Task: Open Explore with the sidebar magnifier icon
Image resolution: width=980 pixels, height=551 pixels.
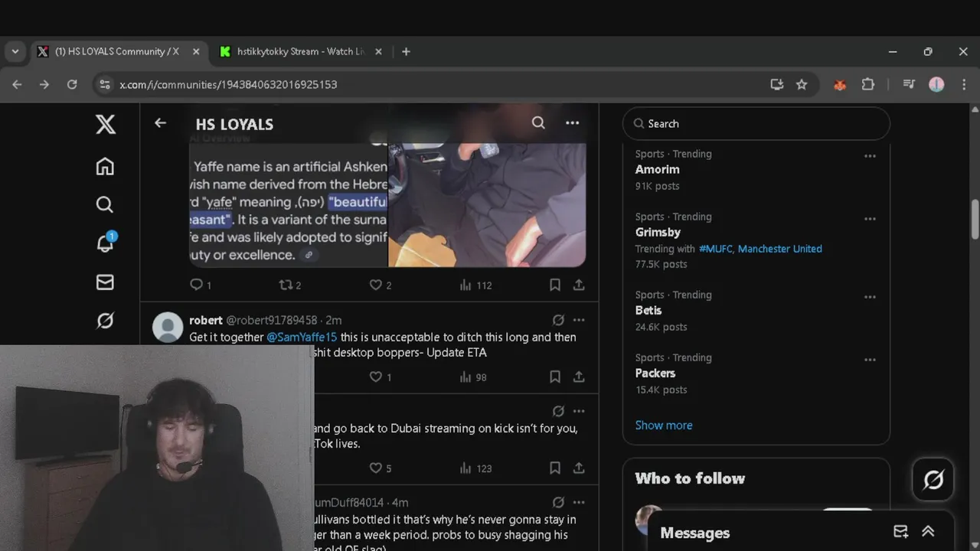Action: point(105,204)
